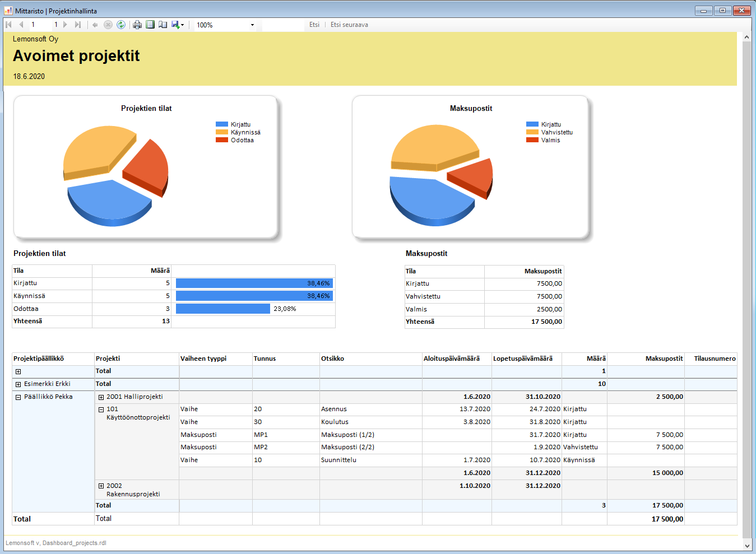Click the Avoimet projektit title
This screenshot has width=756, height=554.
click(76, 55)
